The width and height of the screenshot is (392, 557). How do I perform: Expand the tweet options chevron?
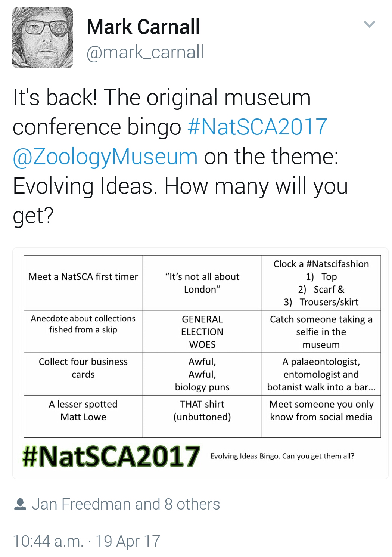pyautogui.click(x=369, y=25)
